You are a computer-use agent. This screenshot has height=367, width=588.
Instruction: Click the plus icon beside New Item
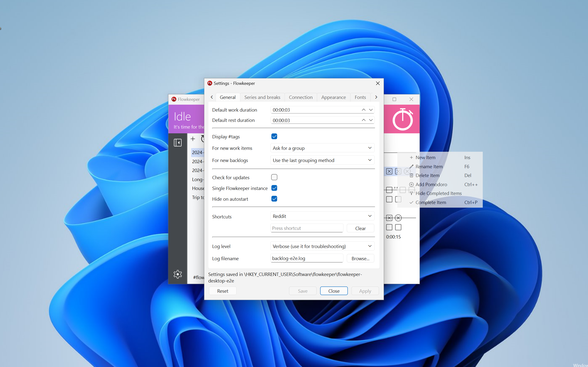(411, 157)
